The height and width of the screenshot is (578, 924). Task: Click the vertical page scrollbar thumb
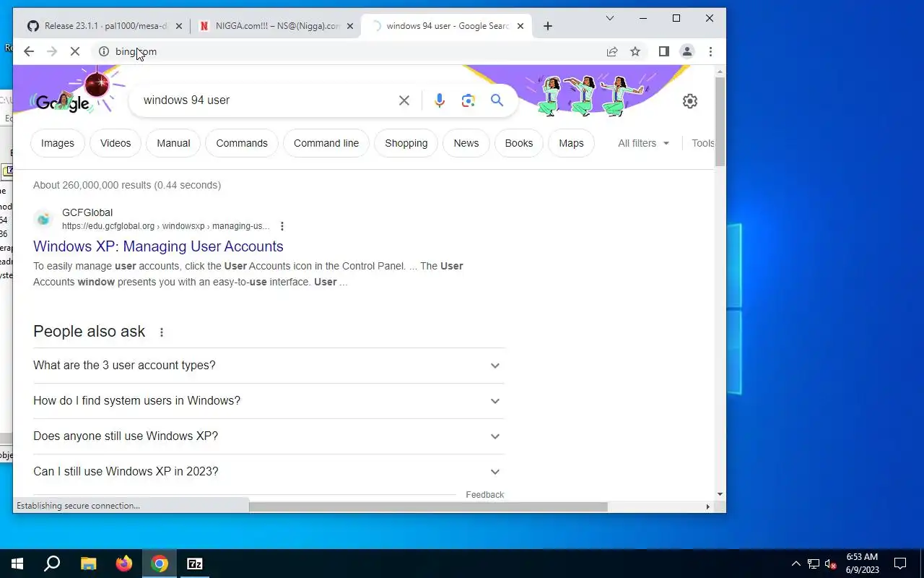[x=720, y=121]
